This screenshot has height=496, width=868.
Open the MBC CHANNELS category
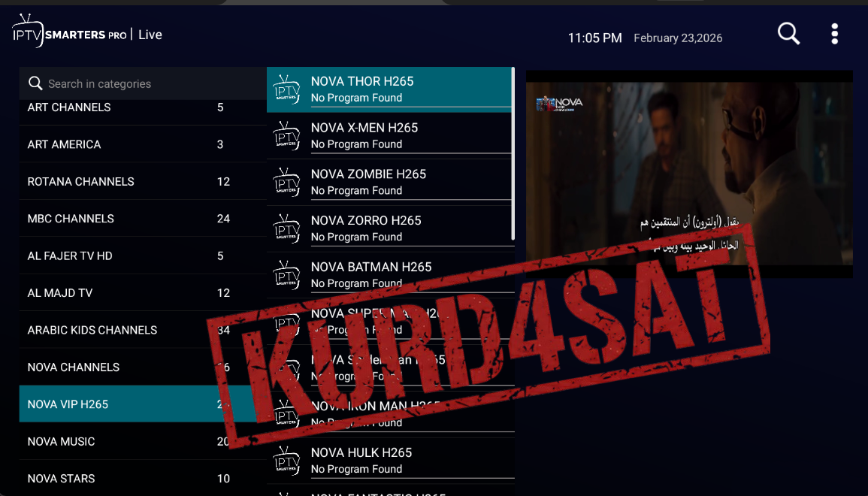143,219
